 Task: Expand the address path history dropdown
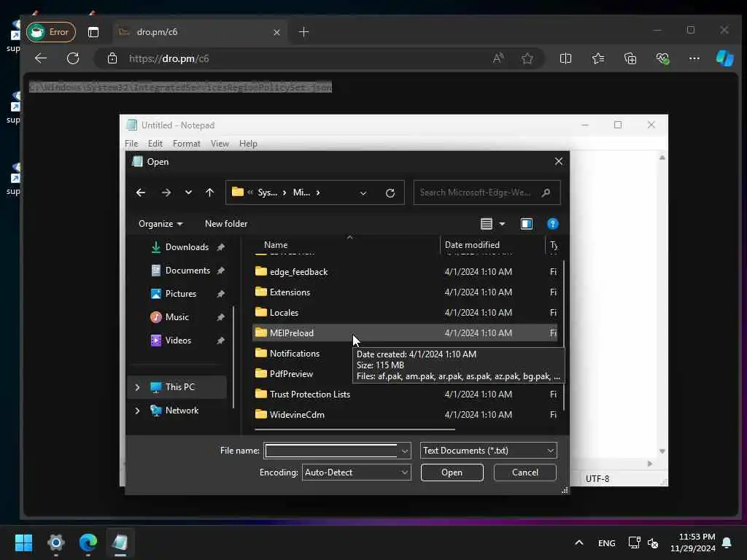tap(363, 192)
